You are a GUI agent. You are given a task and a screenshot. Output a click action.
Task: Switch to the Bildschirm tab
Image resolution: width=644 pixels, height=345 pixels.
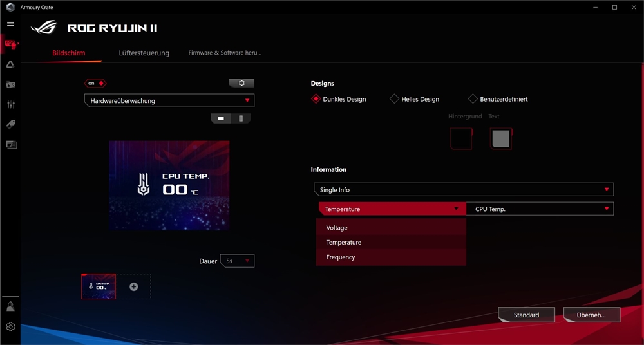69,53
